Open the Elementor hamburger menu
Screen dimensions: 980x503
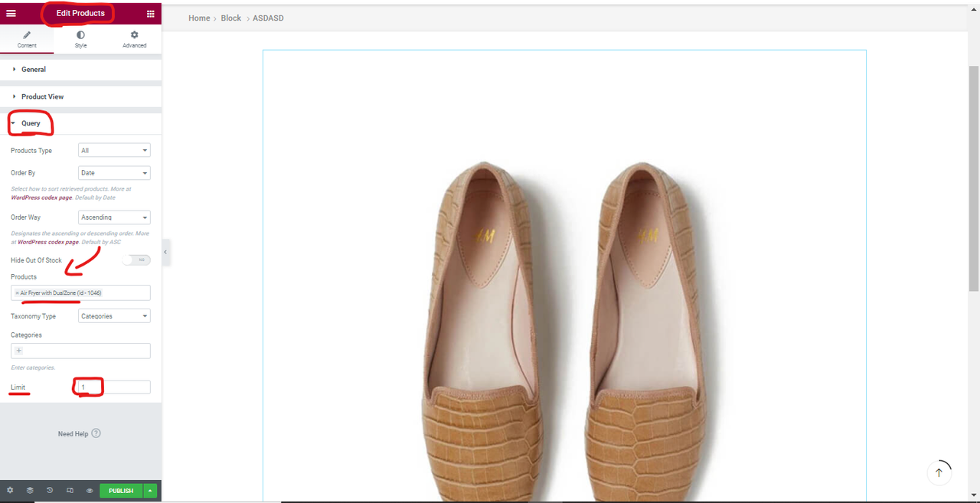point(11,13)
